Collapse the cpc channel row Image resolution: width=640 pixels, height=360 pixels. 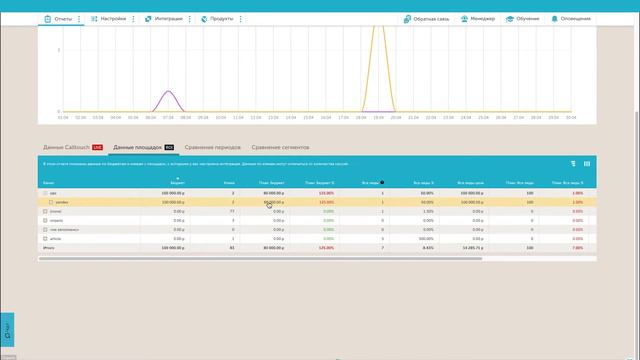tap(45, 193)
